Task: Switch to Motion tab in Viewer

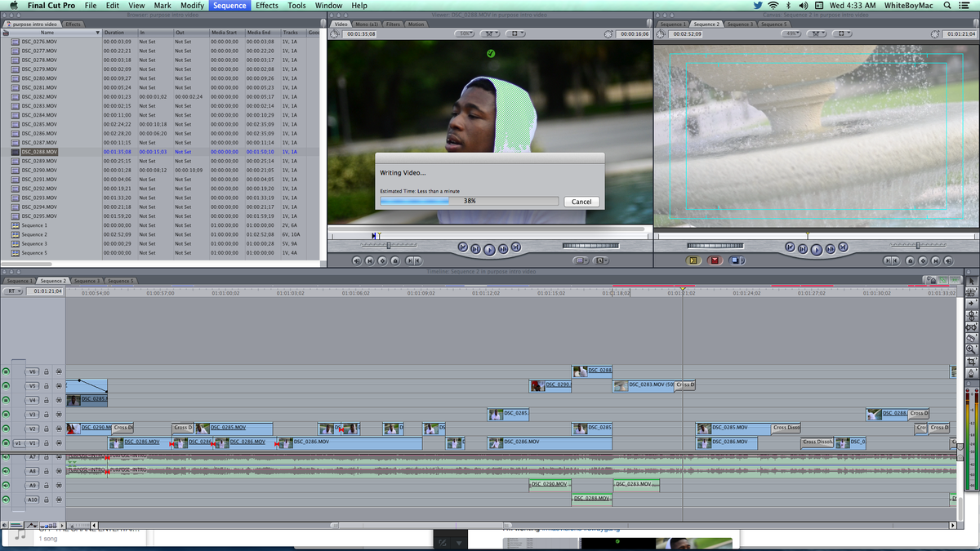Action: coord(416,24)
